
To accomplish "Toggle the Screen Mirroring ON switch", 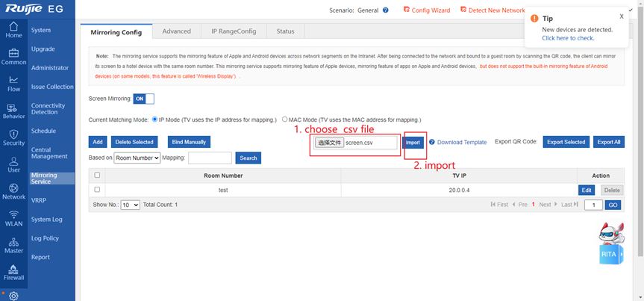I will [x=143, y=99].
